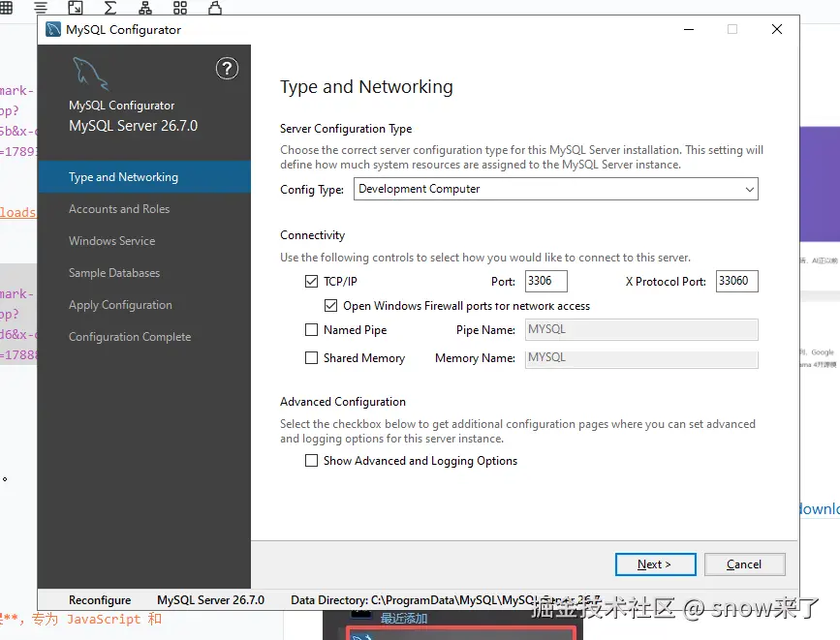
Task: Select the Type and Networking step
Action: point(144,177)
